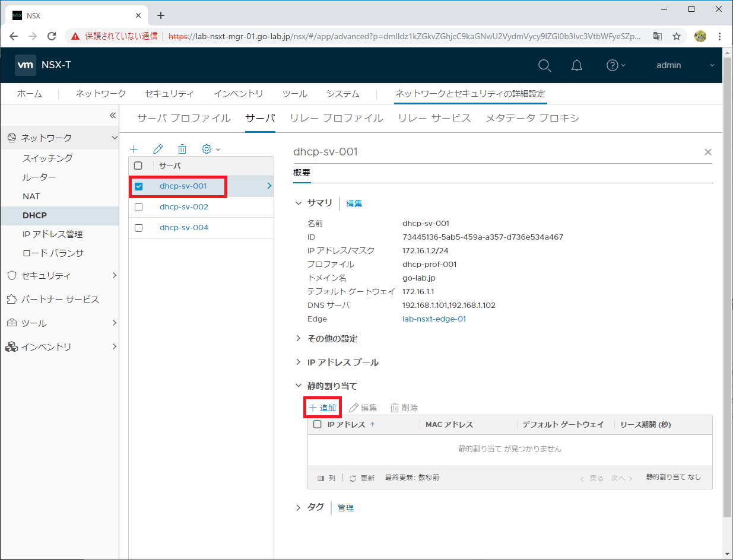This screenshot has width=733, height=560.
Task: Click the browser address bar URL
Action: tap(404, 36)
